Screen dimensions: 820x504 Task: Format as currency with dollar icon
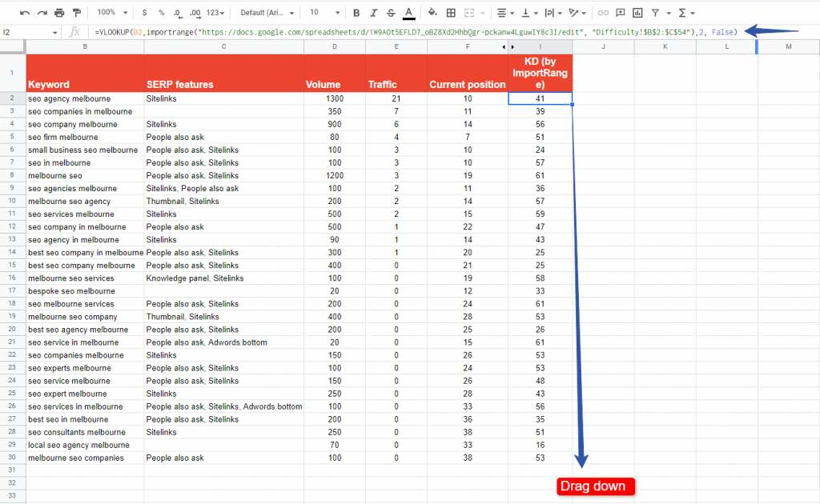(144, 13)
